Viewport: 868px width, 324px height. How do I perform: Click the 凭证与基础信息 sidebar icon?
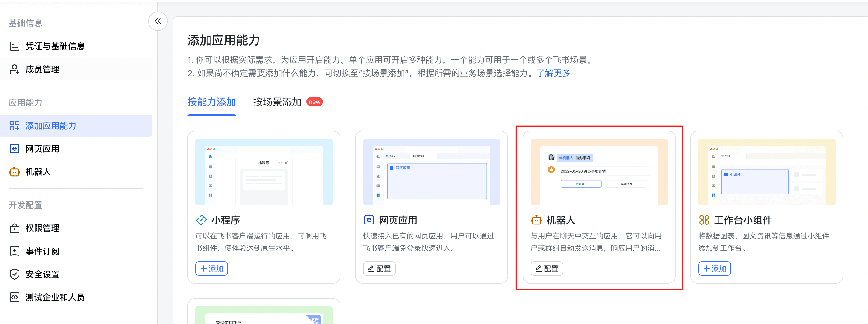(15, 46)
